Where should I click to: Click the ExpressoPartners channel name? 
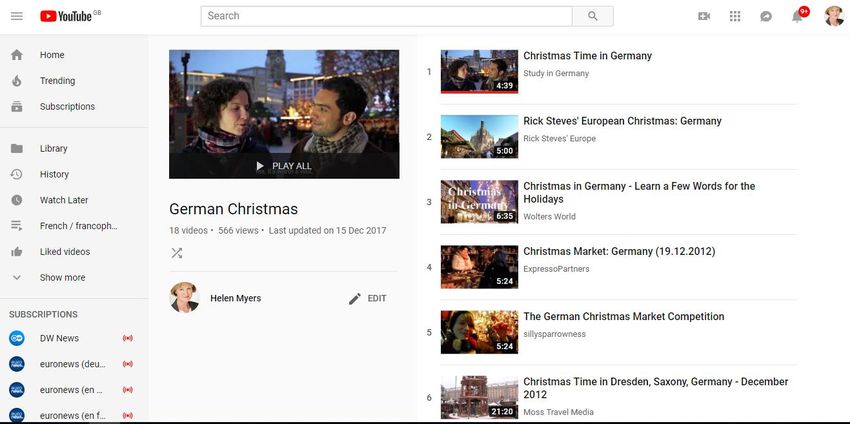coord(556,269)
